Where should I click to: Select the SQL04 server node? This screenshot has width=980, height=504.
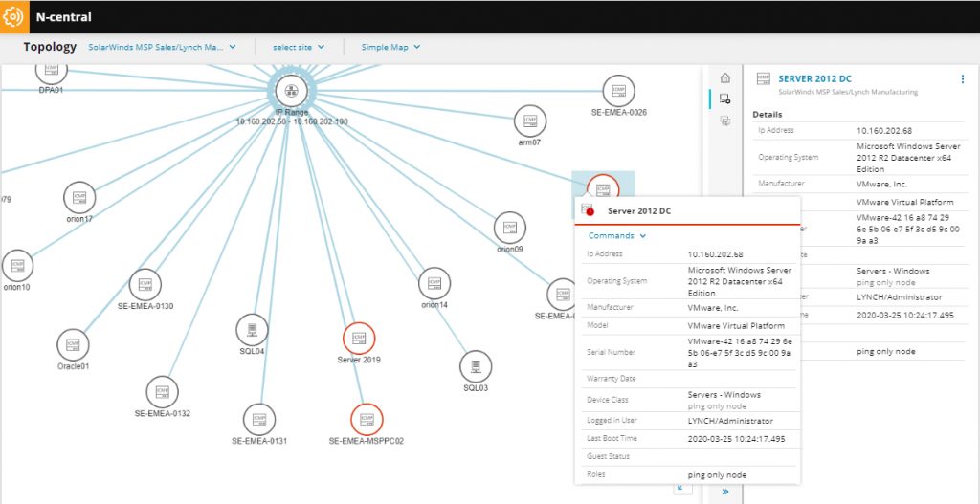pos(252,330)
